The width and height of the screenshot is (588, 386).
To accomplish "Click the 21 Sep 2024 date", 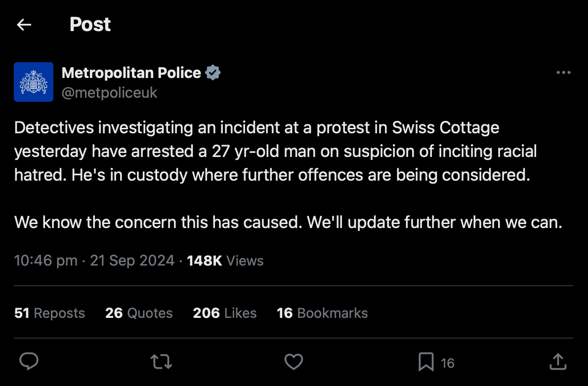I will pos(132,261).
